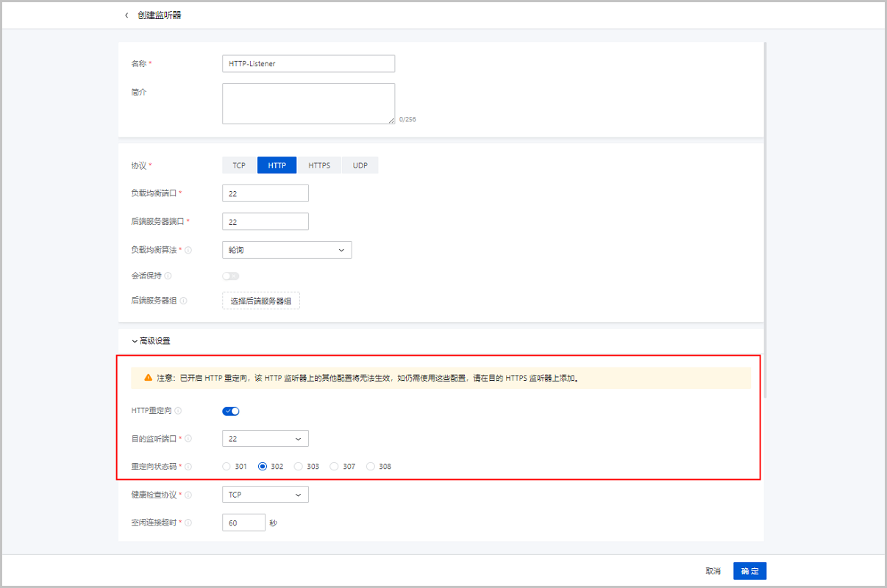Click the back arrow beside 创建监听器
Image resolution: width=887 pixels, height=588 pixels.
pyautogui.click(x=127, y=15)
